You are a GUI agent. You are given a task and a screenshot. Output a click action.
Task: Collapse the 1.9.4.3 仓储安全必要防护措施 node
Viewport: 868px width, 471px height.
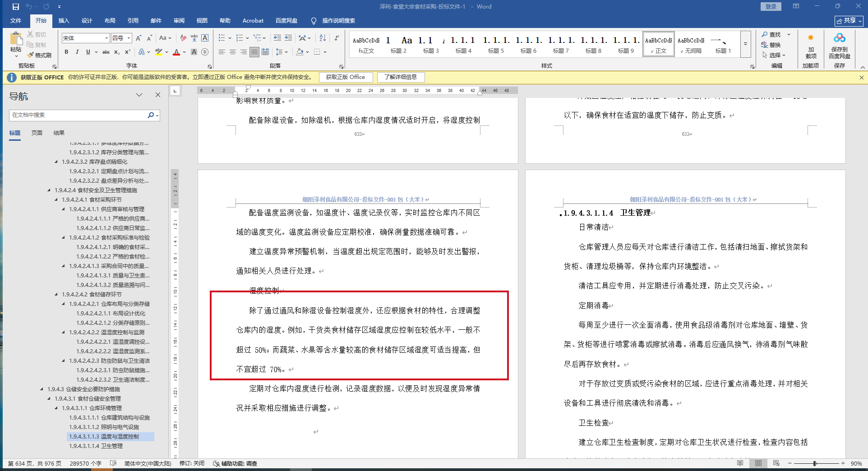[x=42, y=389]
